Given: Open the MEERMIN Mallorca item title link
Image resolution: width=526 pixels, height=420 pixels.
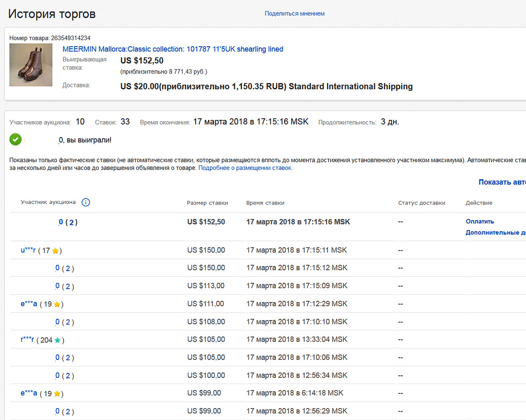Looking at the screenshot, I should coord(173,49).
